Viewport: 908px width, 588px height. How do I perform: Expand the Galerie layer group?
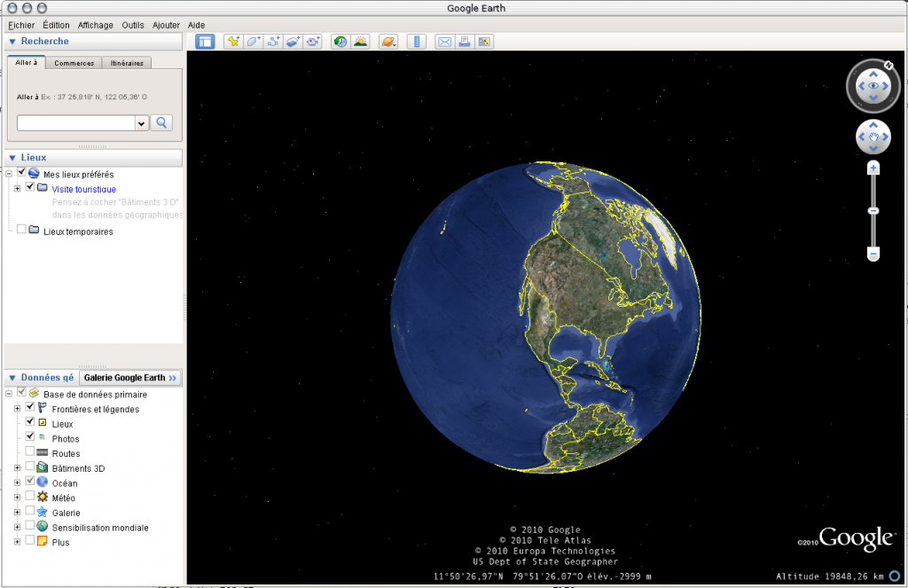[18, 512]
